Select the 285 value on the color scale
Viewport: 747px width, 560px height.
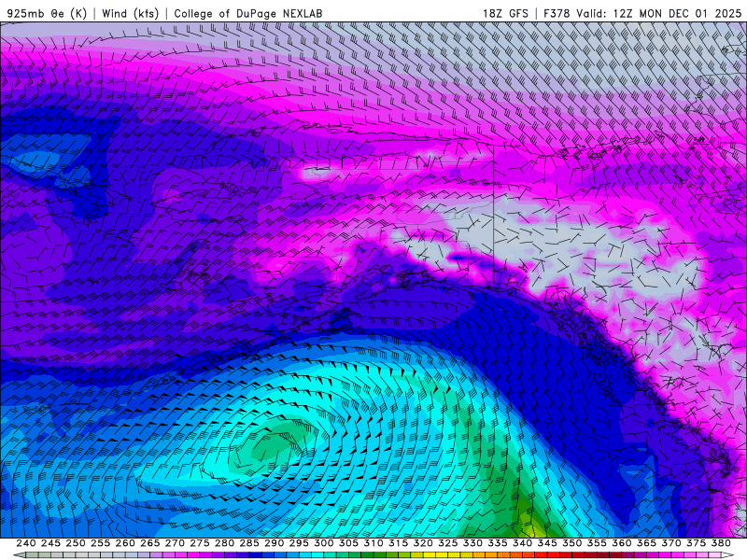click(x=248, y=543)
